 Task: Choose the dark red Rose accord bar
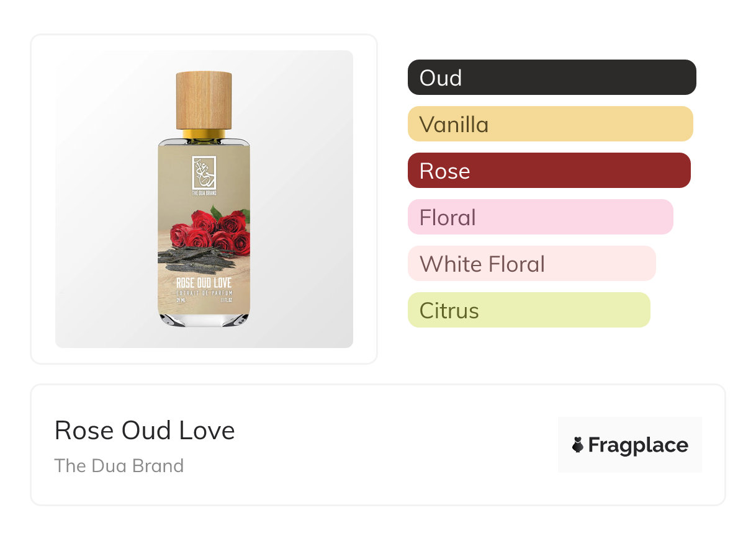pos(549,171)
